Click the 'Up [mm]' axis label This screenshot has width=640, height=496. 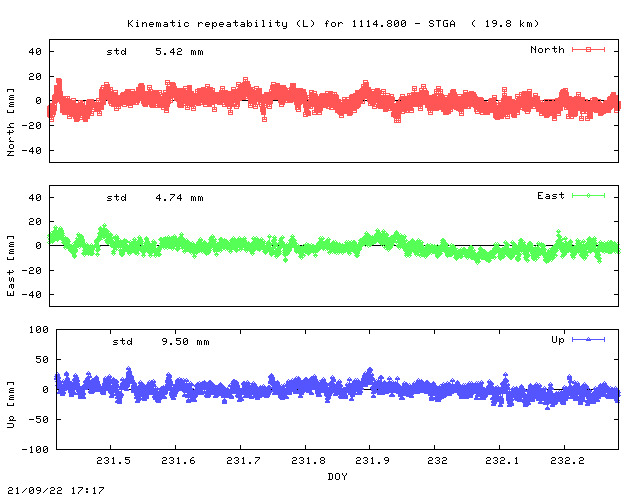[x=11, y=405]
